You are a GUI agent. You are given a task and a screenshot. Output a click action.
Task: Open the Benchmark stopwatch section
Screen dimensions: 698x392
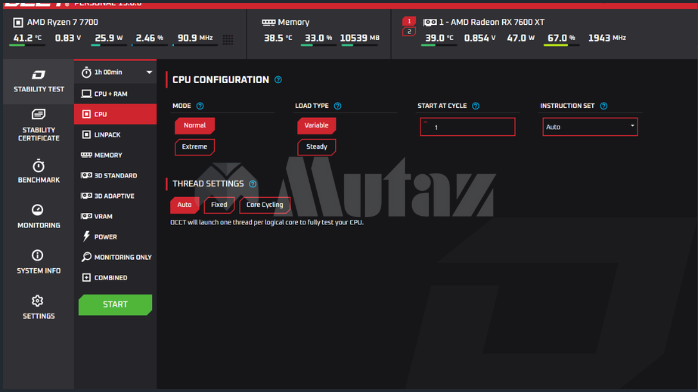point(38,171)
